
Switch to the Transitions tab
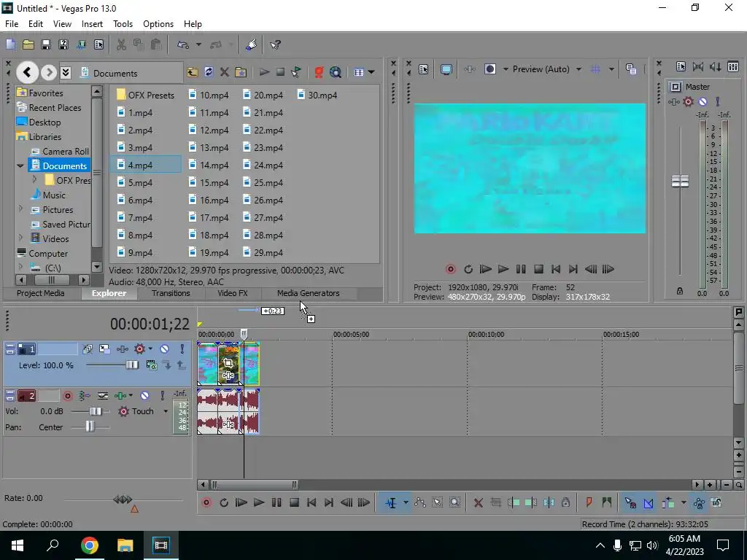(x=171, y=293)
